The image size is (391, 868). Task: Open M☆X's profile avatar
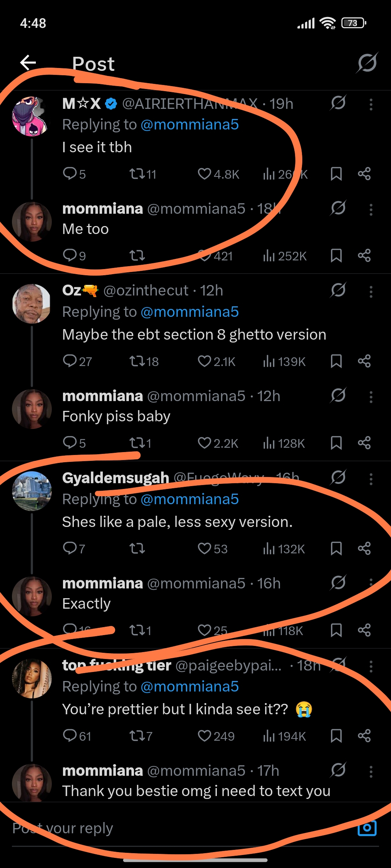pos(30,116)
